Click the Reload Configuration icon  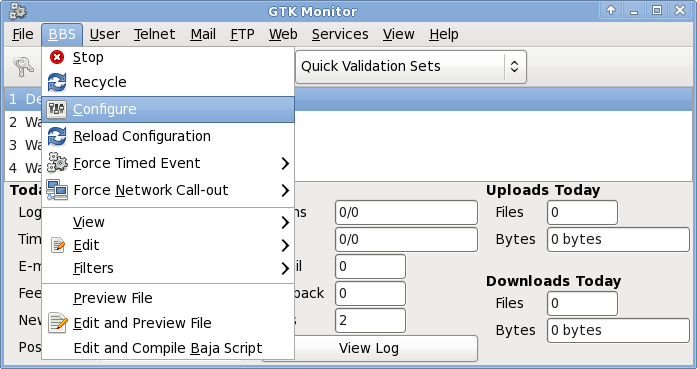click(57, 136)
